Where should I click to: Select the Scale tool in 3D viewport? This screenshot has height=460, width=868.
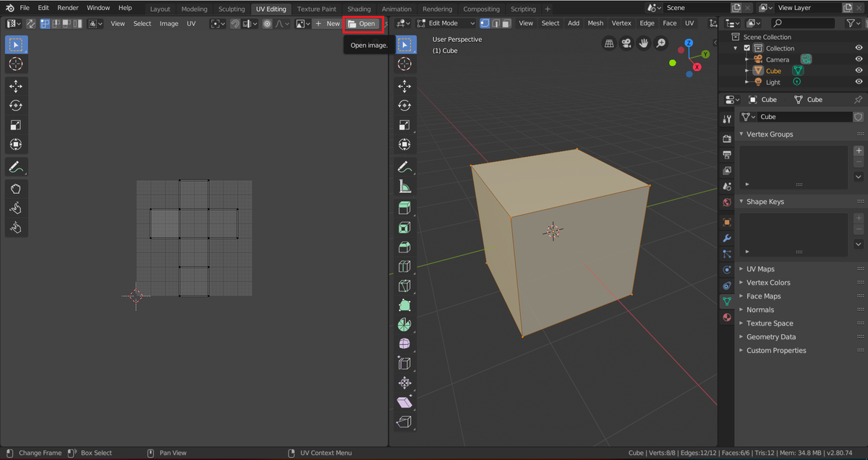click(404, 125)
